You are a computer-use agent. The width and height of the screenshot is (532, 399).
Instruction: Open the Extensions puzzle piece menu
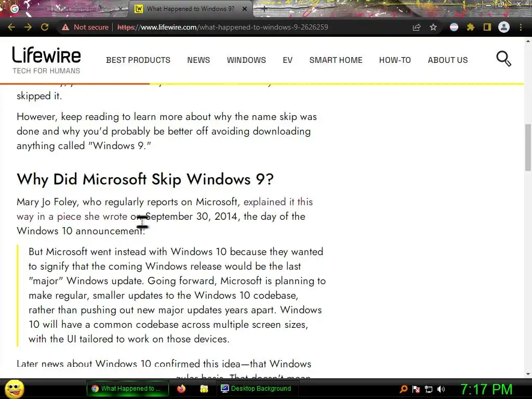pyautogui.click(x=471, y=27)
